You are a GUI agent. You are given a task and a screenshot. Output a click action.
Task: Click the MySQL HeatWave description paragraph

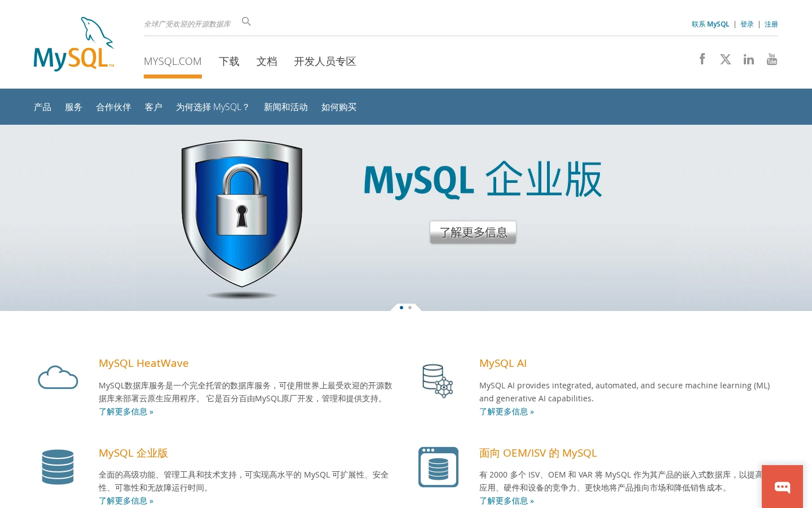click(x=245, y=392)
